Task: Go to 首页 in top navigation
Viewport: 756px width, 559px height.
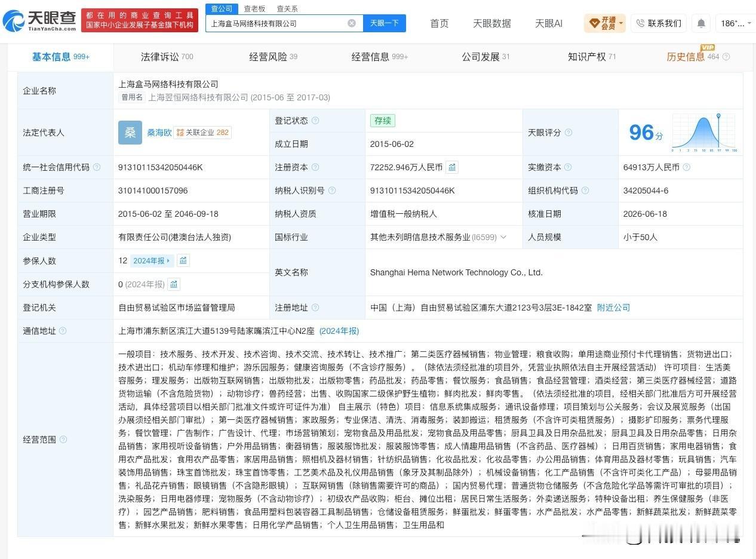Action: (440, 23)
